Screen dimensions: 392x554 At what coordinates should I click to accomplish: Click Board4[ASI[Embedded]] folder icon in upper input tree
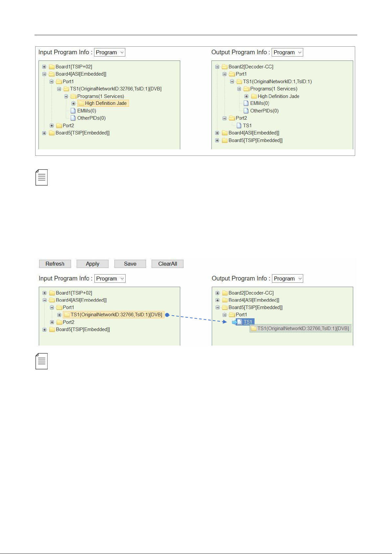52,74
